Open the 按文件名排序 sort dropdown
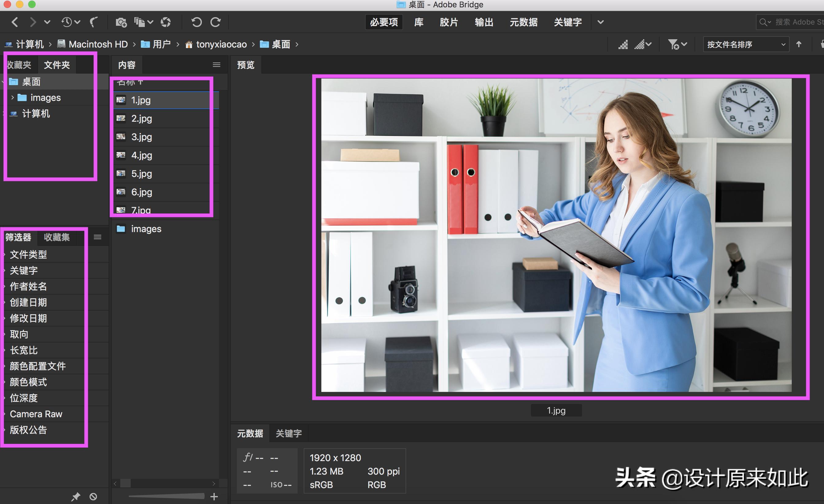 point(746,44)
